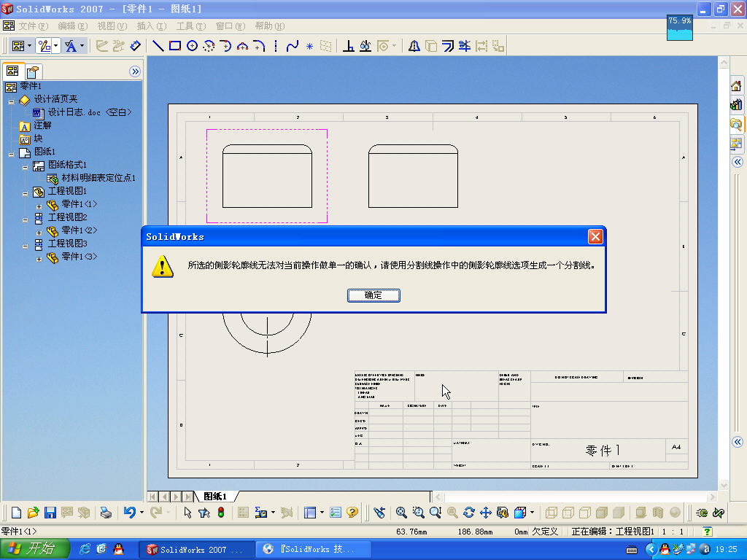The image size is (747, 560).
Task: Select the Spline sketch tool
Action: point(292,46)
